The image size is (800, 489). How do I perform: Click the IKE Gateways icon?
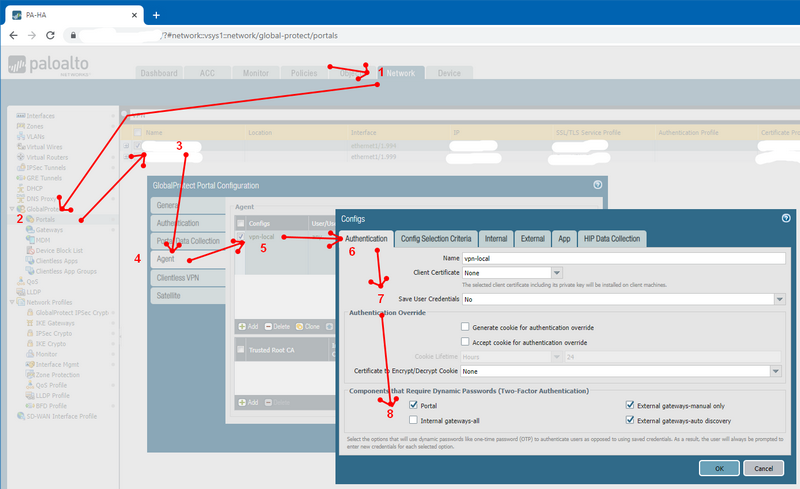pos(30,323)
